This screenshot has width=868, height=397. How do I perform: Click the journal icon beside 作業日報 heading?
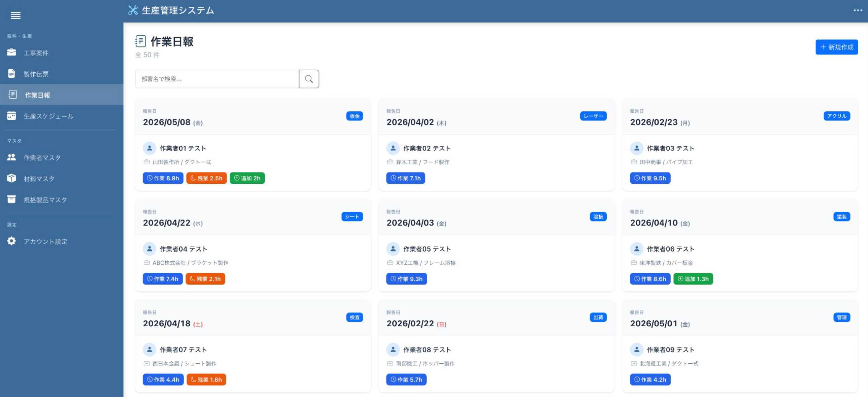[140, 41]
